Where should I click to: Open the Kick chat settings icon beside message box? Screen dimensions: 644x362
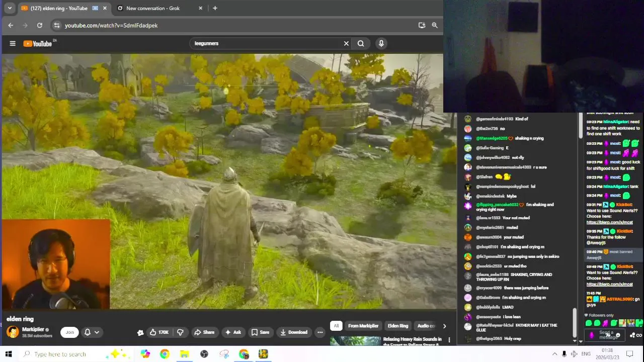[x=632, y=335]
